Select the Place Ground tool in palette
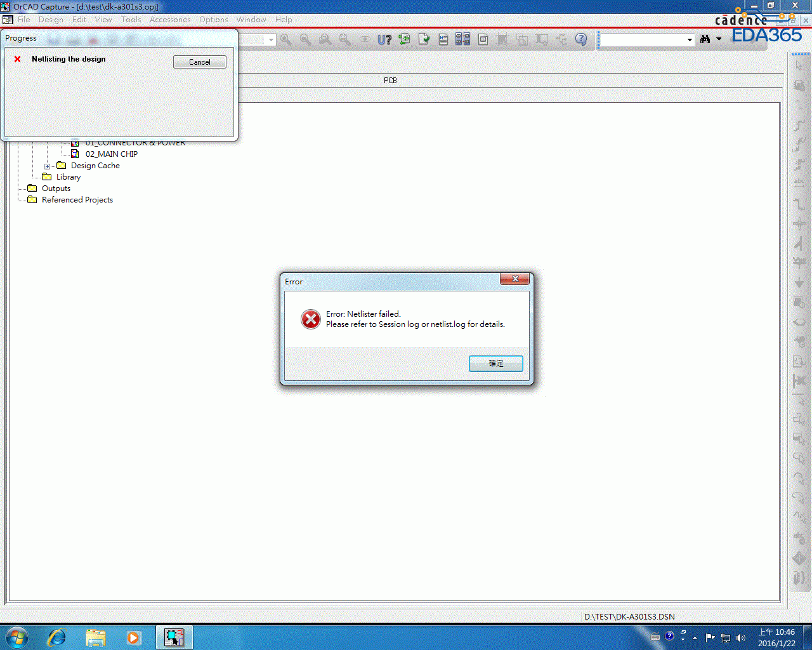This screenshot has width=812, height=650. point(799,282)
